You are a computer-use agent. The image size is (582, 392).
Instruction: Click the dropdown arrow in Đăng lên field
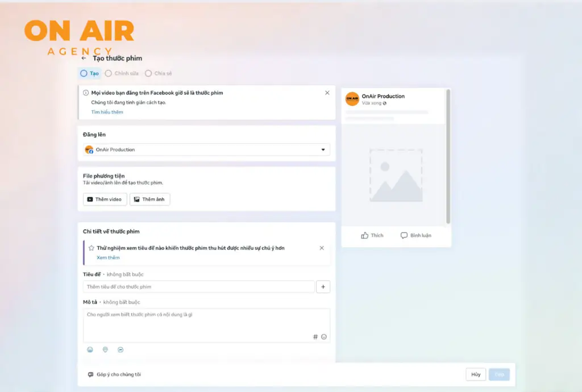(323, 149)
